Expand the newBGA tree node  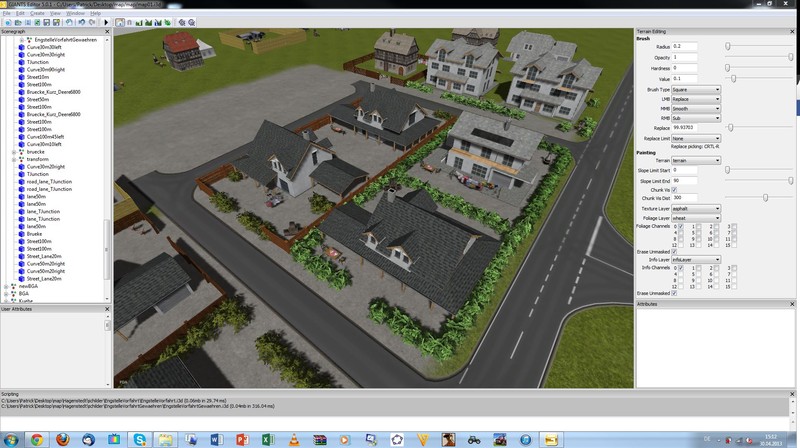pyautogui.click(x=6, y=286)
